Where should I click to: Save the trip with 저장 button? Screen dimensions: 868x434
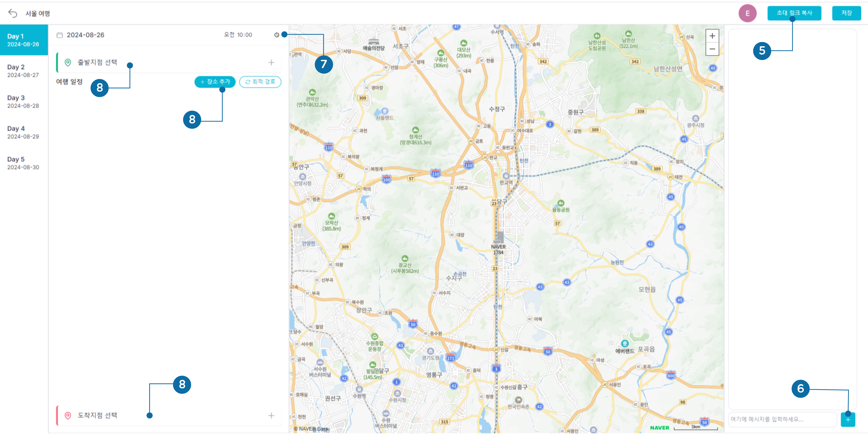click(846, 13)
